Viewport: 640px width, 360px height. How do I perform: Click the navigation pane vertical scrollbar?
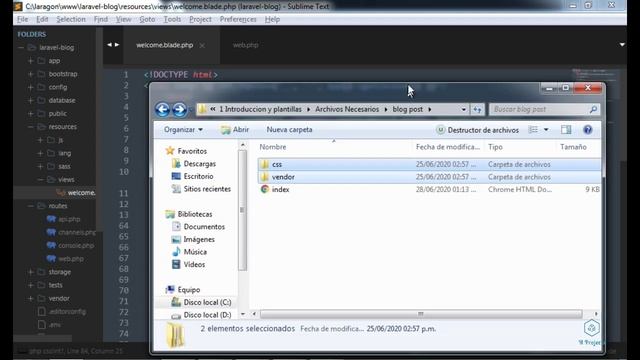coord(242,210)
